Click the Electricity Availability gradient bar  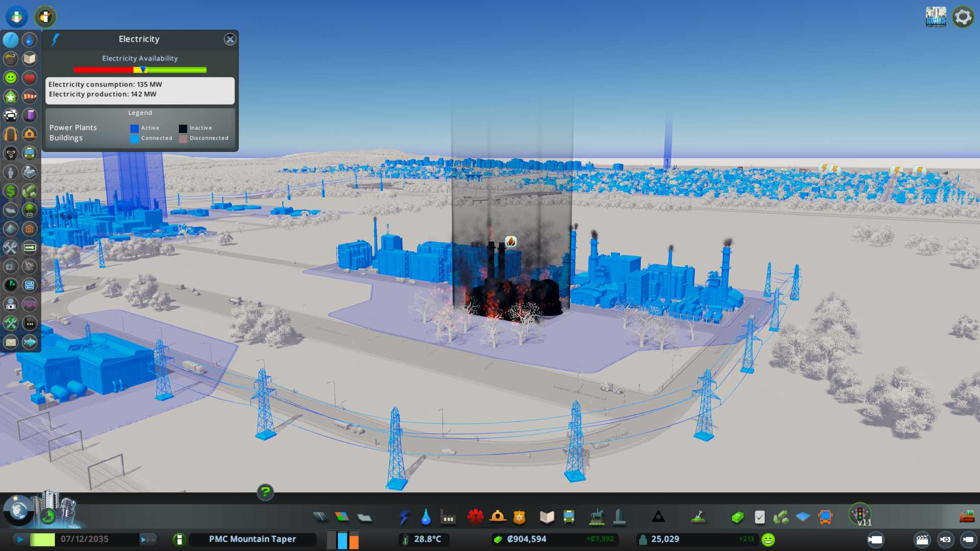pos(140,70)
